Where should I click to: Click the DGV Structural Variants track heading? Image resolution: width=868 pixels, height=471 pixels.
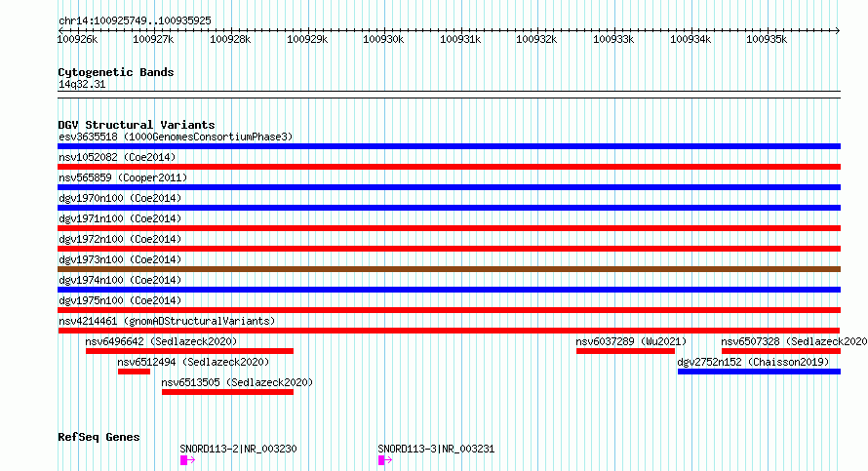tap(137, 125)
